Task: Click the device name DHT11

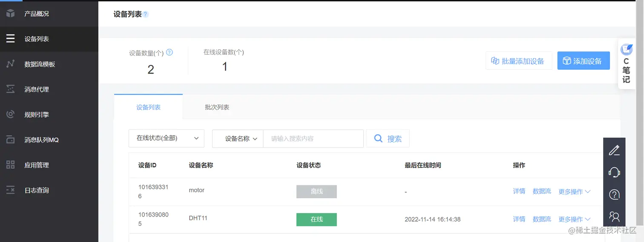Action: tap(198, 218)
